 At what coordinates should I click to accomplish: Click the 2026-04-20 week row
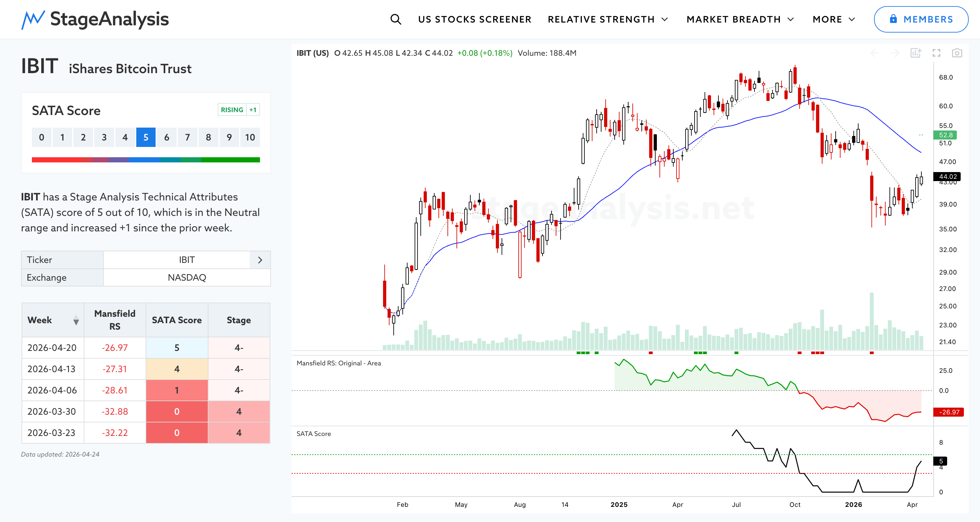[x=52, y=348]
